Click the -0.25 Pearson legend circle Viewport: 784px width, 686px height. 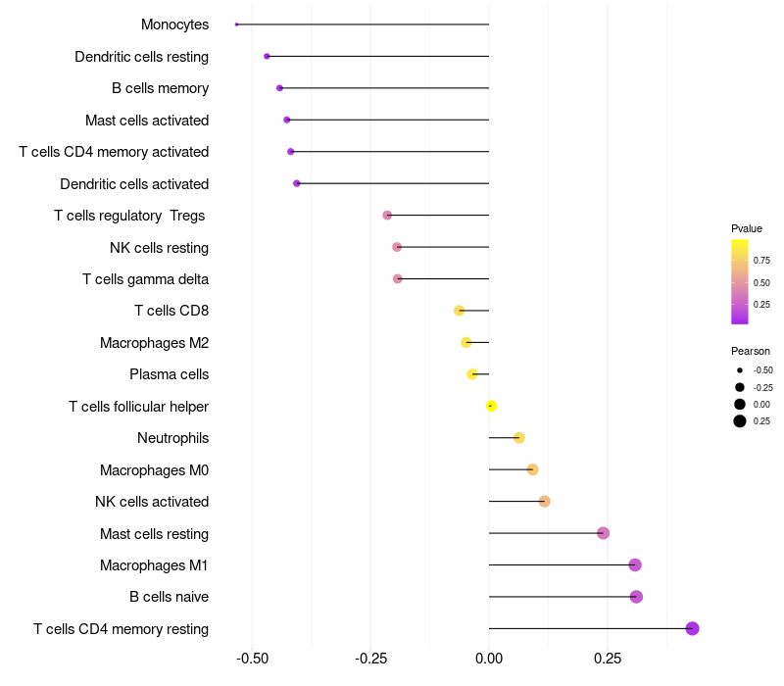coord(740,387)
